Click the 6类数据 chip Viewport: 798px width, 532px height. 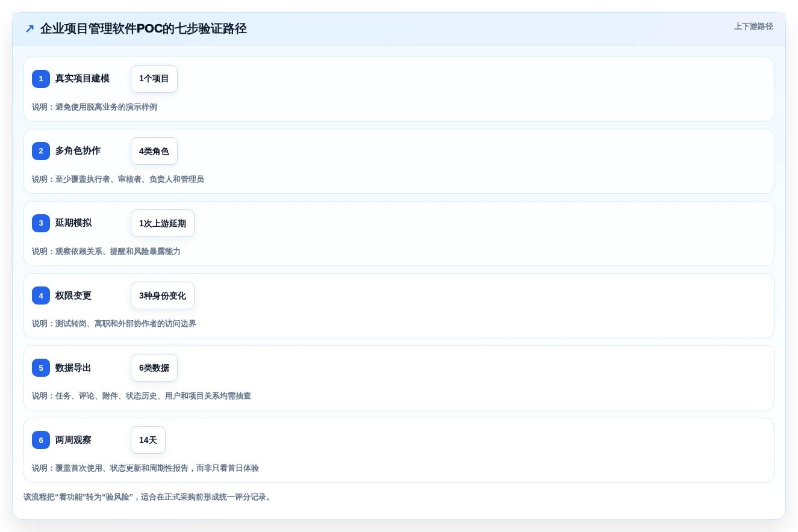tap(154, 368)
